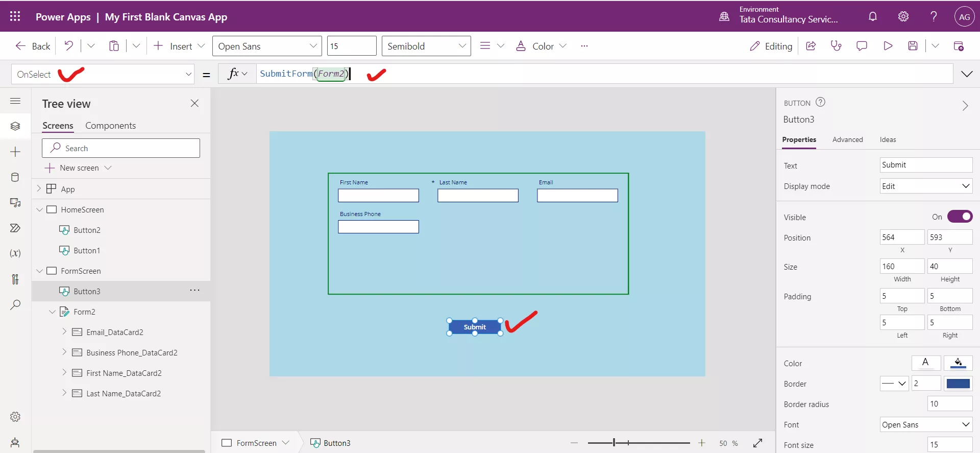Click fit-to-window expand icon
The image size is (980, 453).
tap(758, 443)
